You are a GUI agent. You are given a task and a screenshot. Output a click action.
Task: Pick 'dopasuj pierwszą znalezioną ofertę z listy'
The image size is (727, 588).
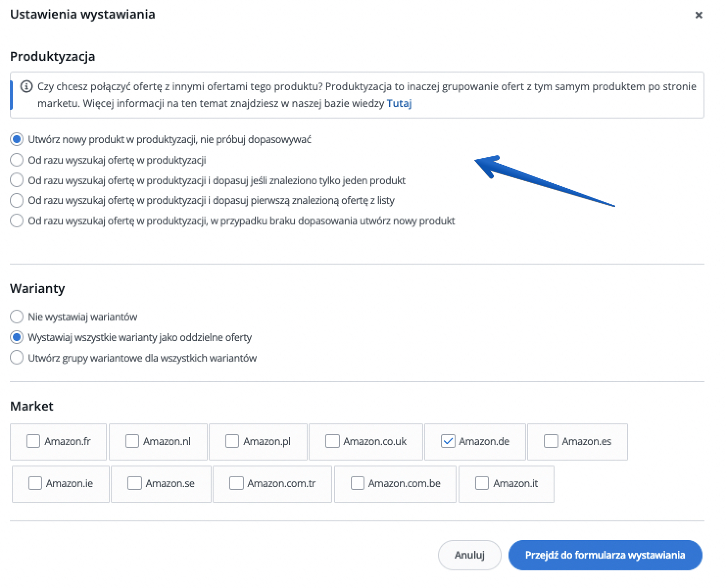(17, 200)
